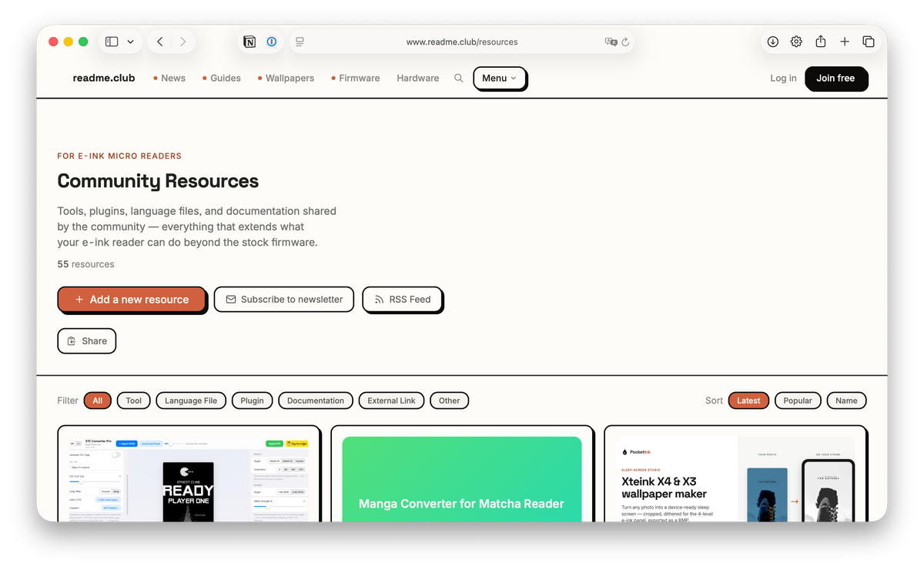Sort resources by Latest
The width and height of the screenshot is (924, 570).
tap(748, 401)
